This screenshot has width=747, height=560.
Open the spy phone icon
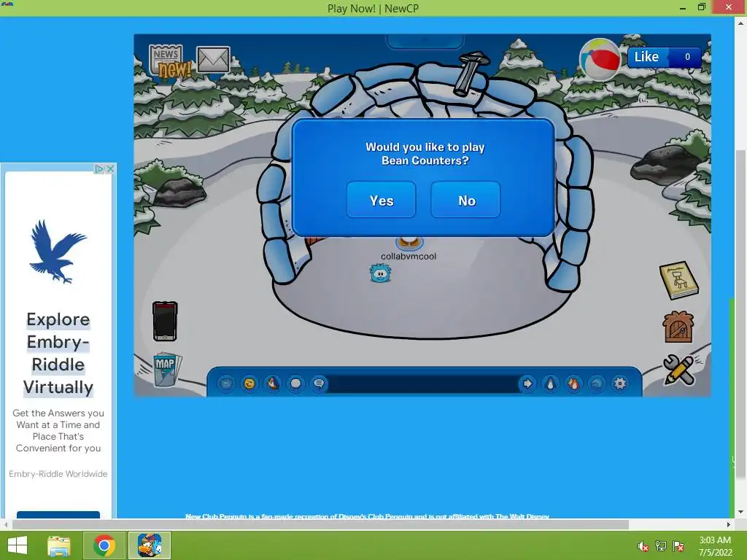[x=165, y=322]
